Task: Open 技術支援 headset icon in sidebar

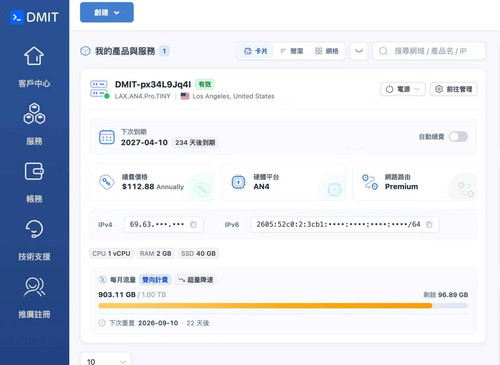Action: (34, 229)
